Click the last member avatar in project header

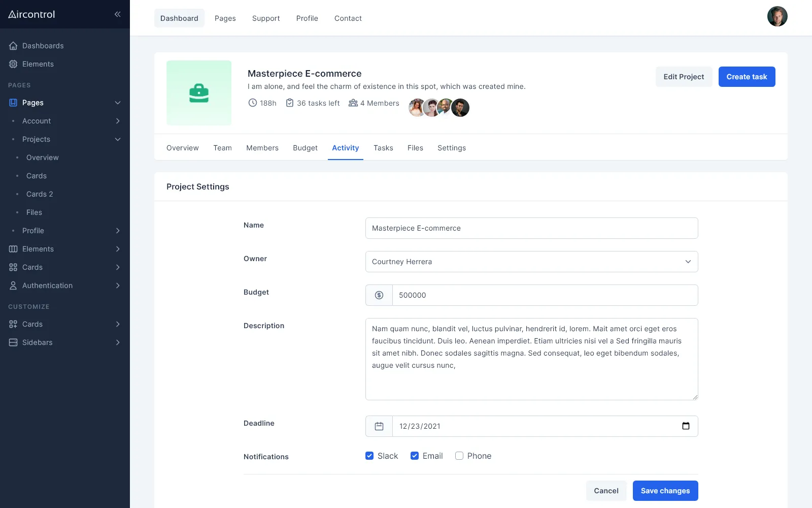pos(460,108)
